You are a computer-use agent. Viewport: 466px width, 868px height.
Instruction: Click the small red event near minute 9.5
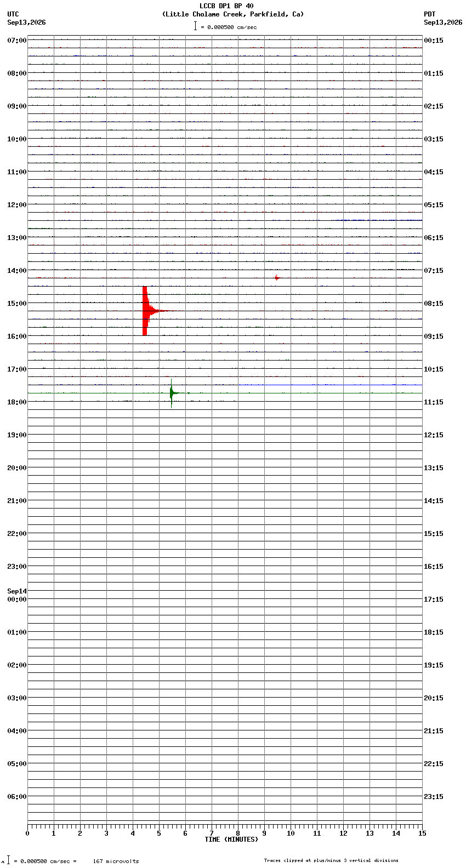point(277,278)
